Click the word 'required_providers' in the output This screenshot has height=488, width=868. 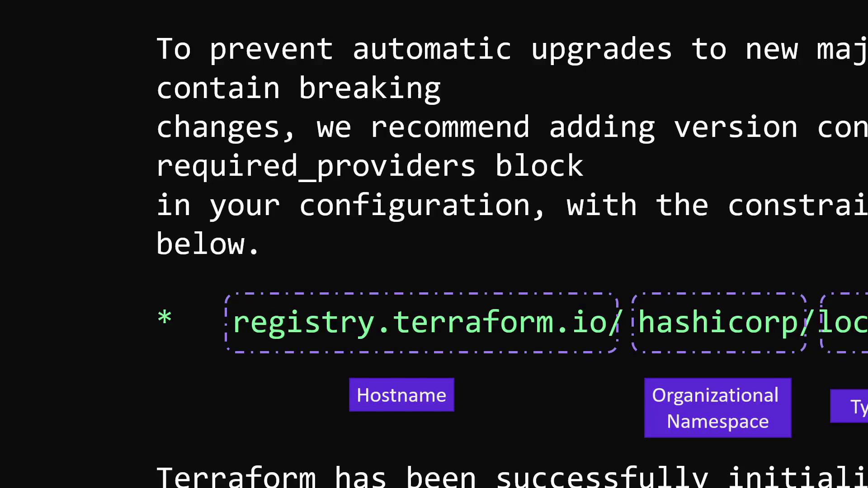(316, 166)
